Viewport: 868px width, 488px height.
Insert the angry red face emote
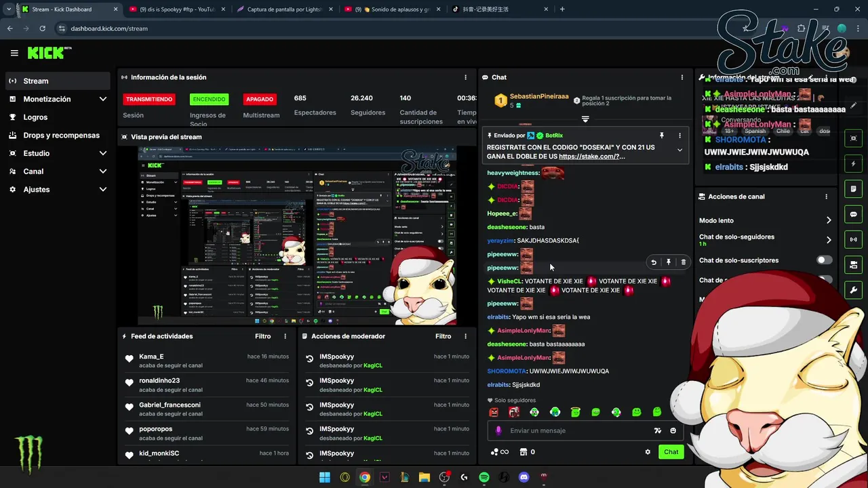click(494, 412)
